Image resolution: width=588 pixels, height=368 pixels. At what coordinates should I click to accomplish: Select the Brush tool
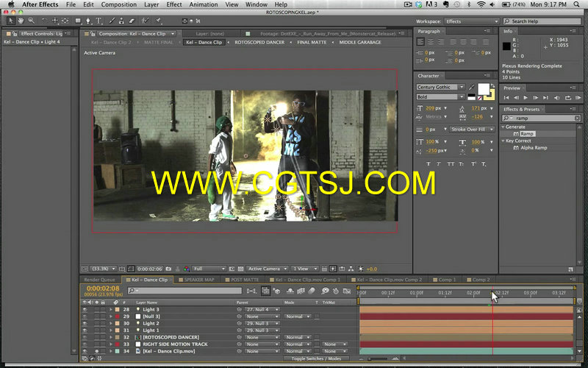112,21
